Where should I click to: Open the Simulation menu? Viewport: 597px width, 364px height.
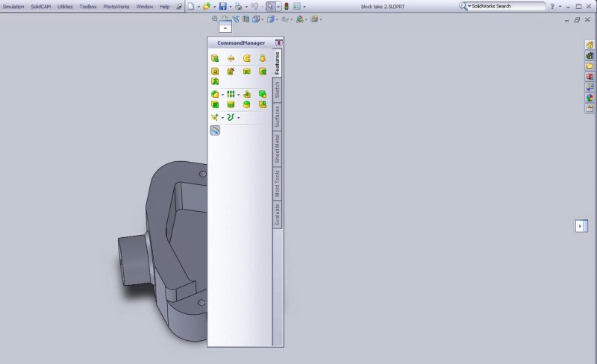[13, 7]
